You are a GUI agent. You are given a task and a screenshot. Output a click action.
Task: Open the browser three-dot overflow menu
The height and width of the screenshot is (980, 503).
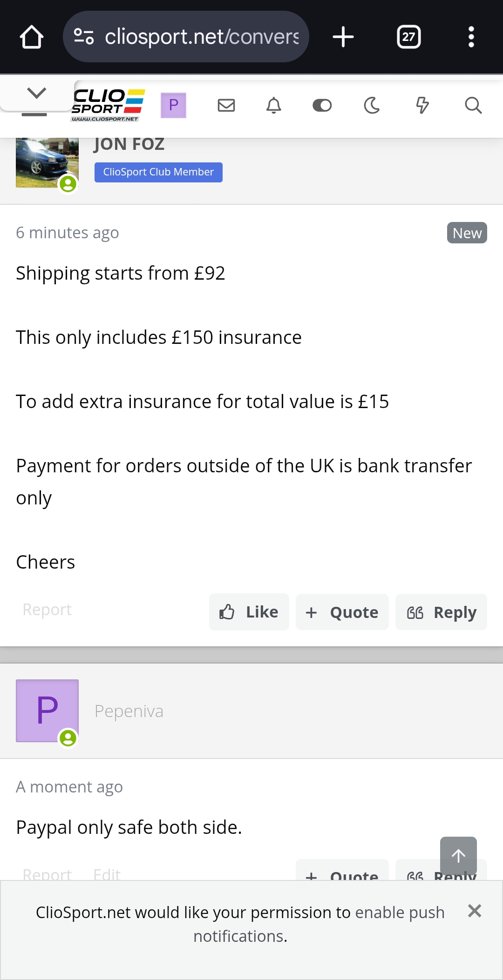click(x=471, y=37)
